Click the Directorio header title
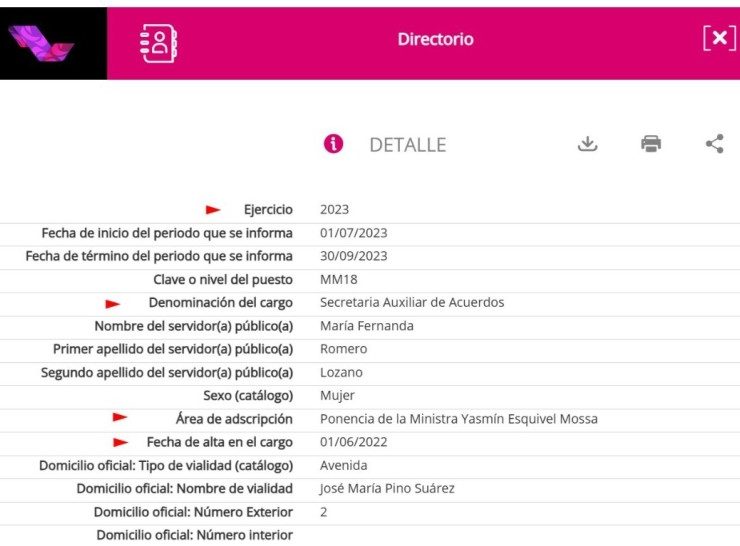The width and height of the screenshot is (740, 546). click(435, 40)
